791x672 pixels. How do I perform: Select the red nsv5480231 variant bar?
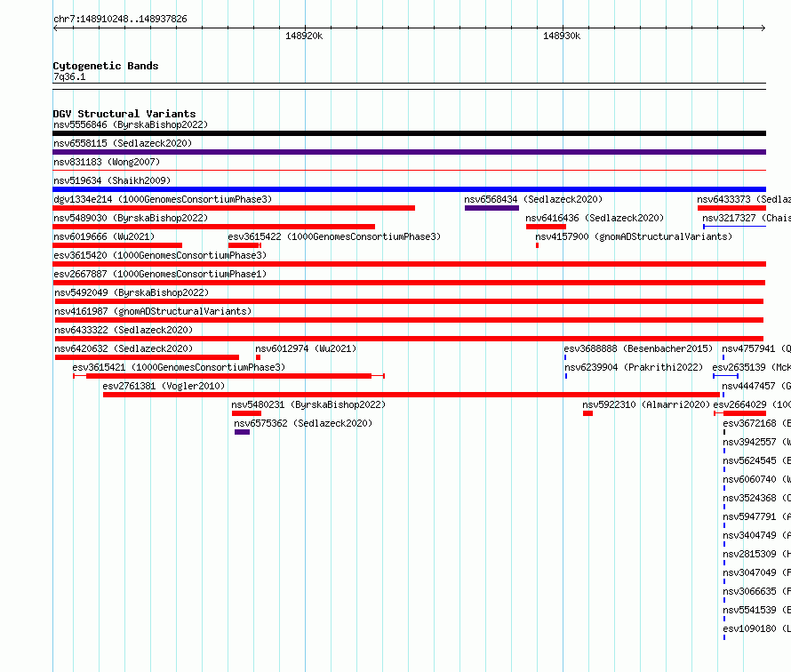point(247,413)
